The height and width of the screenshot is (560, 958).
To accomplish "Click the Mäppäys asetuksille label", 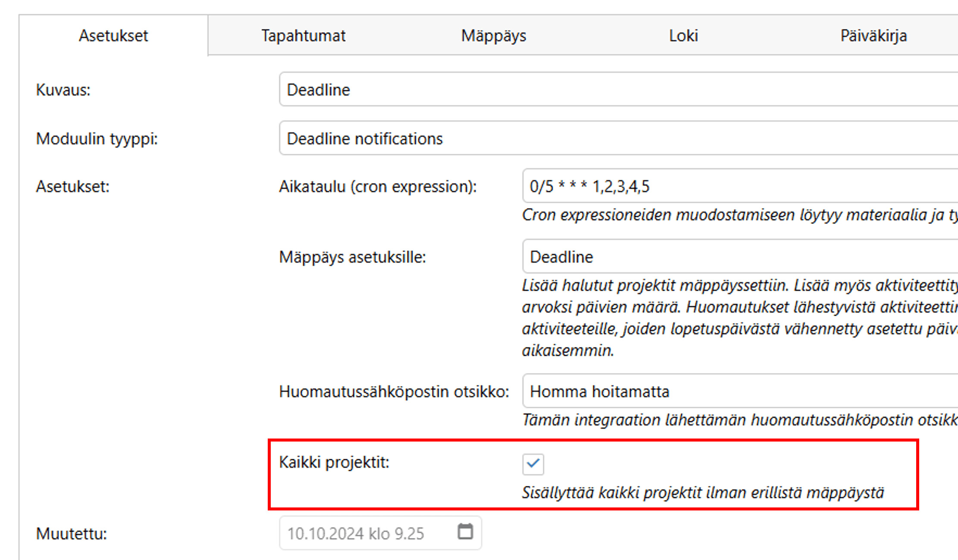I will 352,257.
